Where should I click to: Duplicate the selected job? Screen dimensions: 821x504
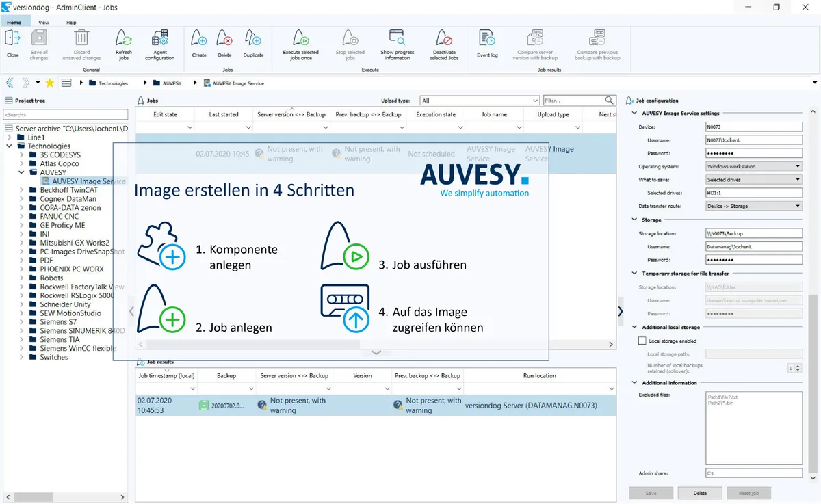click(x=252, y=43)
